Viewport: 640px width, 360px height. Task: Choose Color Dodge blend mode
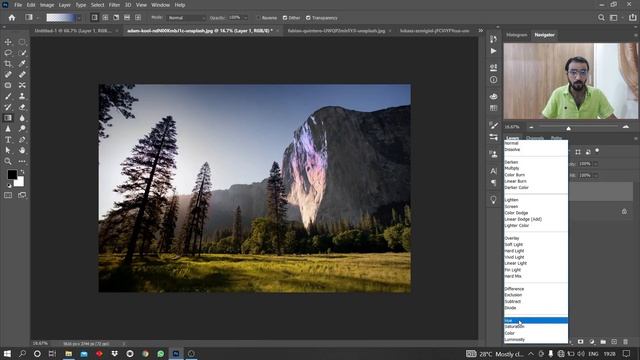coord(536,213)
